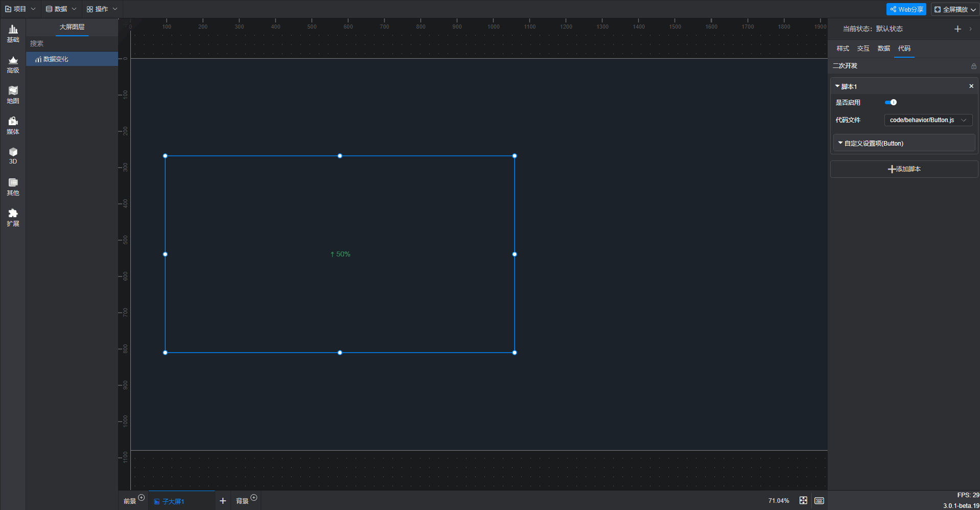
Task: Open the 地图 map components panel
Action: 13,95
